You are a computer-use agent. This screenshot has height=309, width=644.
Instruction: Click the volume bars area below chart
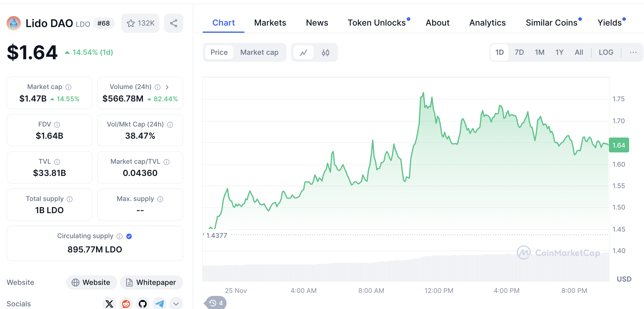406,268
